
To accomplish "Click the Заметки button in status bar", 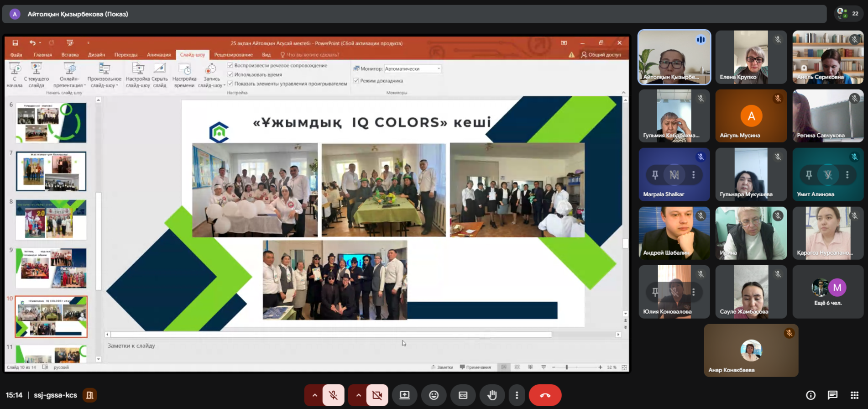I will pyautogui.click(x=442, y=367).
